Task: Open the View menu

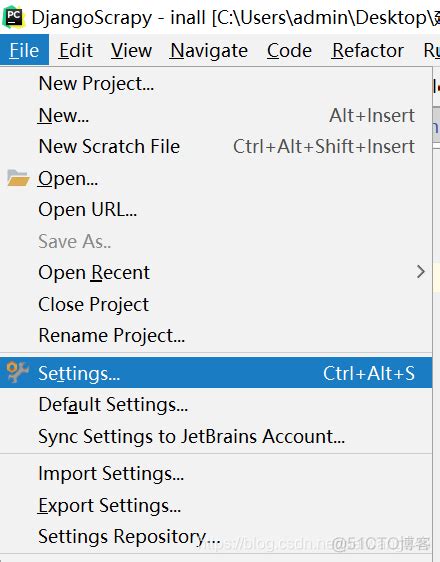Action: click(131, 50)
